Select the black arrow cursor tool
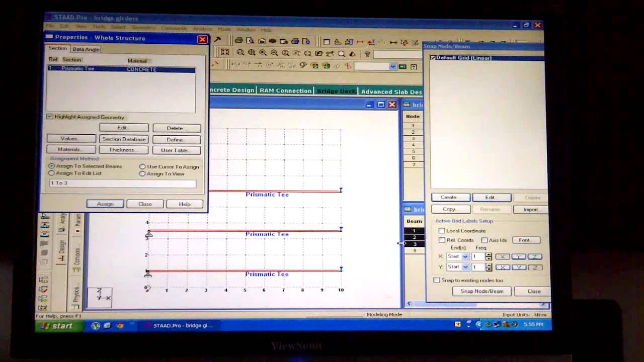This screenshot has height=362, width=644. coord(217,39)
